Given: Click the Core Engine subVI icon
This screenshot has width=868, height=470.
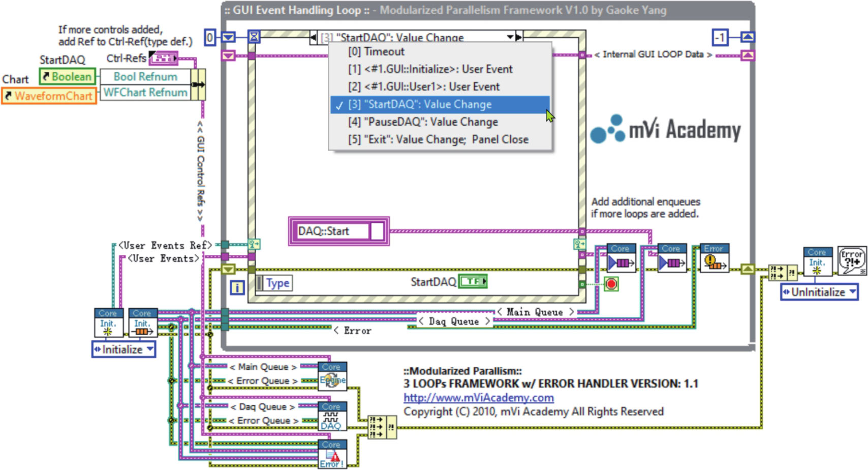Looking at the screenshot, I should tap(332, 376).
